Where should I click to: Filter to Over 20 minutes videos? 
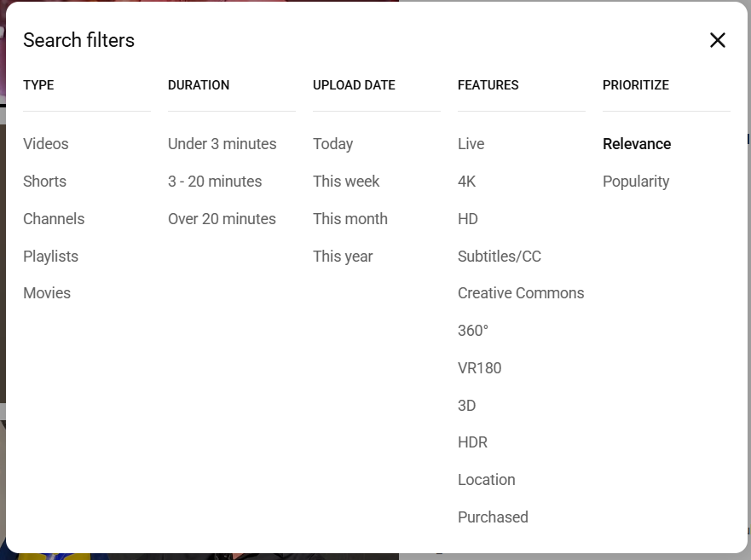[x=222, y=219]
